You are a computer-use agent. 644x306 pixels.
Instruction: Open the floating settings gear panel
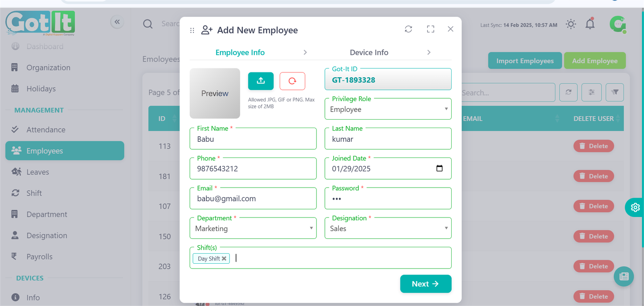coord(635,207)
